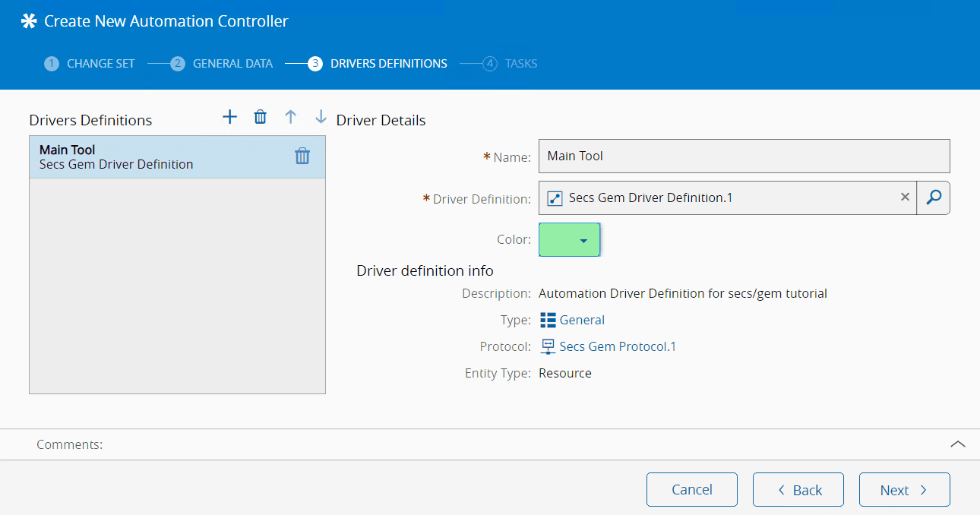Click the General type grid icon

click(x=548, y=320)
